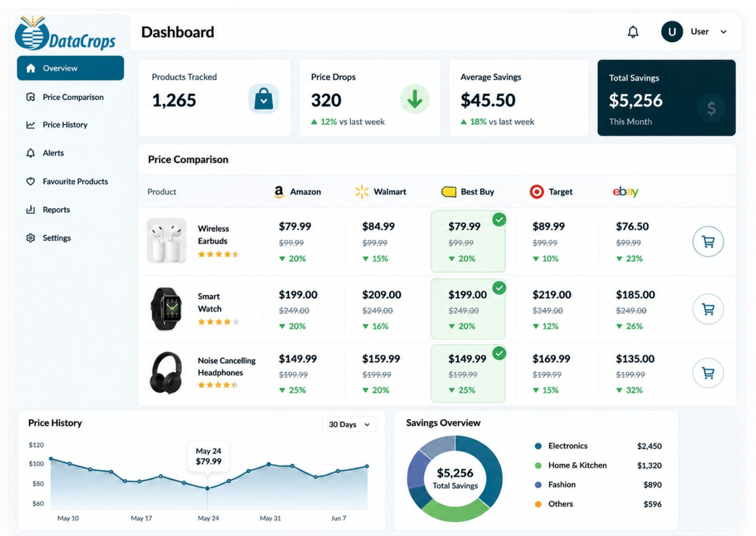The image size is (756, 536).
Task: Expand the User account dropdown chevron
Action: point(724,32)
